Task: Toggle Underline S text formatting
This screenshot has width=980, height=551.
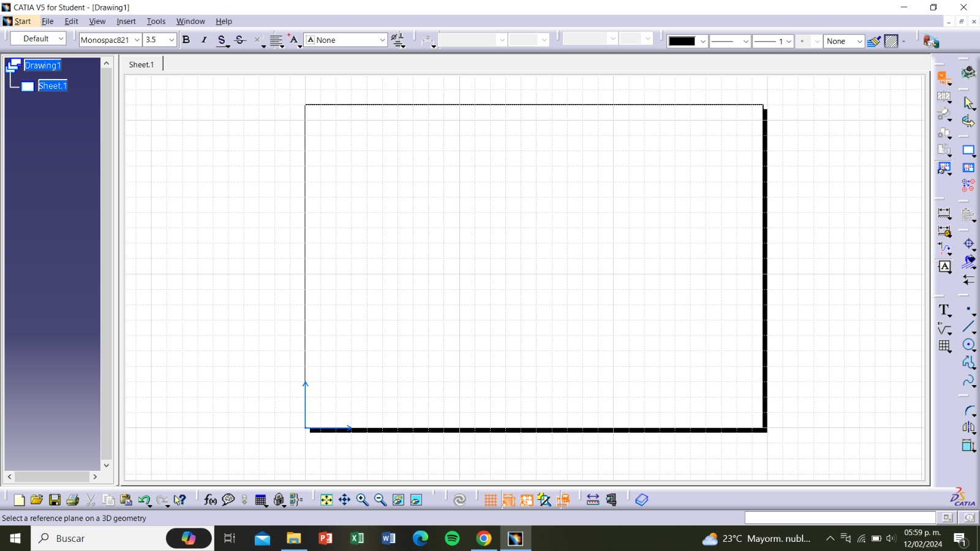Action: (222, 40)
